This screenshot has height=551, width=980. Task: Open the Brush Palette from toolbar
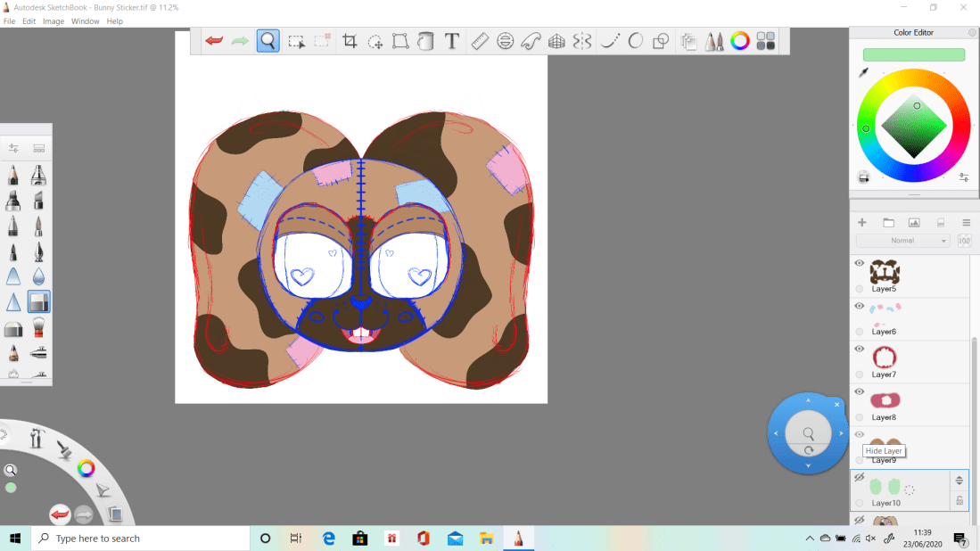click(714, 41)
